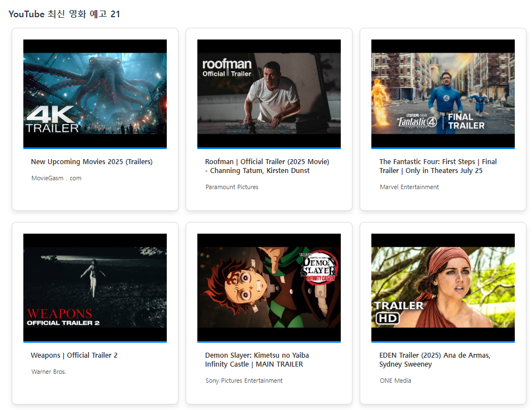Click The Fantastic Four: First Steps title

pyautogui.click(x=438, y=166)
